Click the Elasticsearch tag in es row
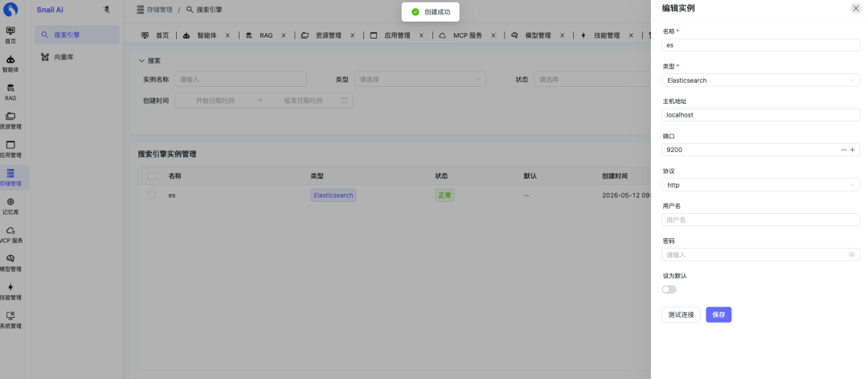 (334, 196)
